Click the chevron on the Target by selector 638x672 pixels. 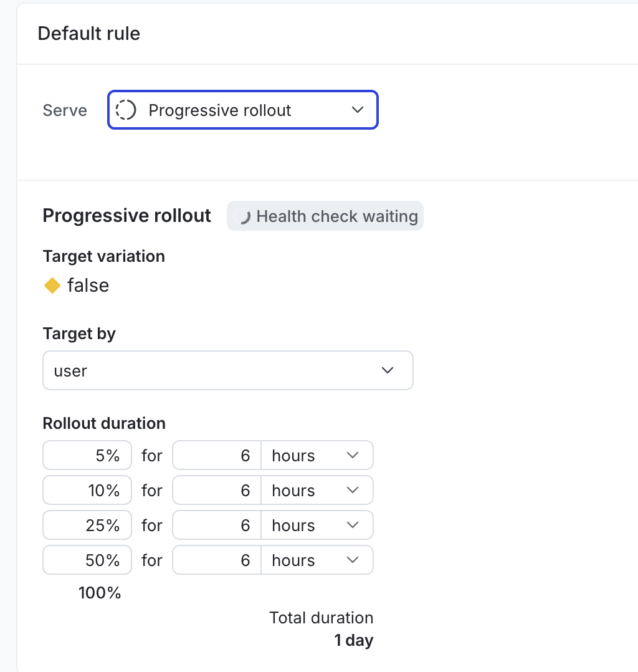coord(388,370)
